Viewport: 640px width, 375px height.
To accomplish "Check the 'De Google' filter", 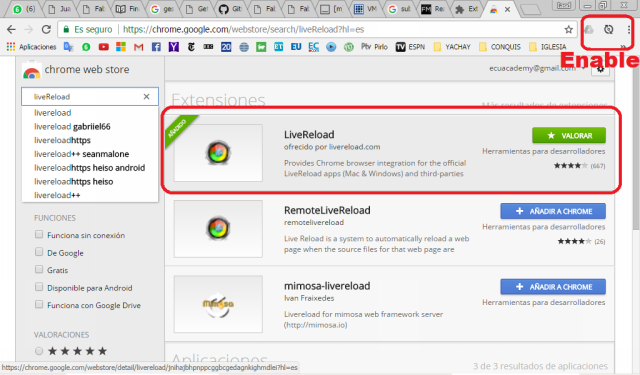I will coord(39,252).
